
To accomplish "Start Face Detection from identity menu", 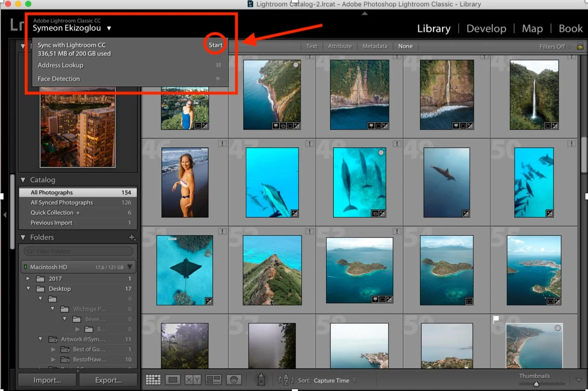I will click(x=218, y=79).
